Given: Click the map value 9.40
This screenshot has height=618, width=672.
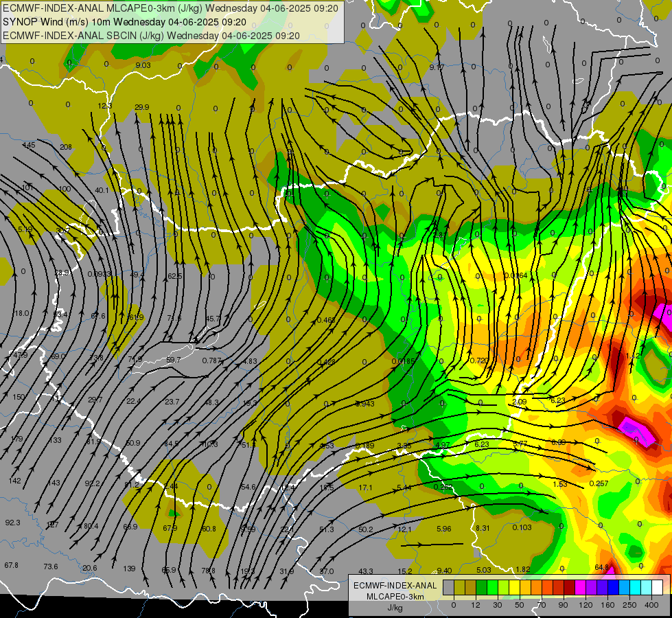Looking at the screenshot, I should [x=444, y=571].
